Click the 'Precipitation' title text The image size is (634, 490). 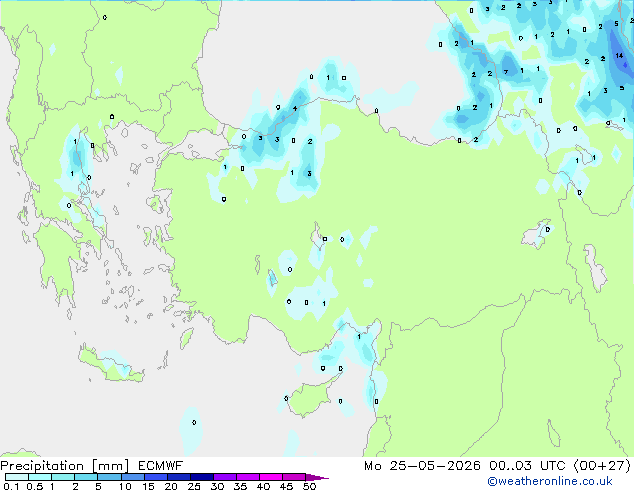tap(42, 466)
